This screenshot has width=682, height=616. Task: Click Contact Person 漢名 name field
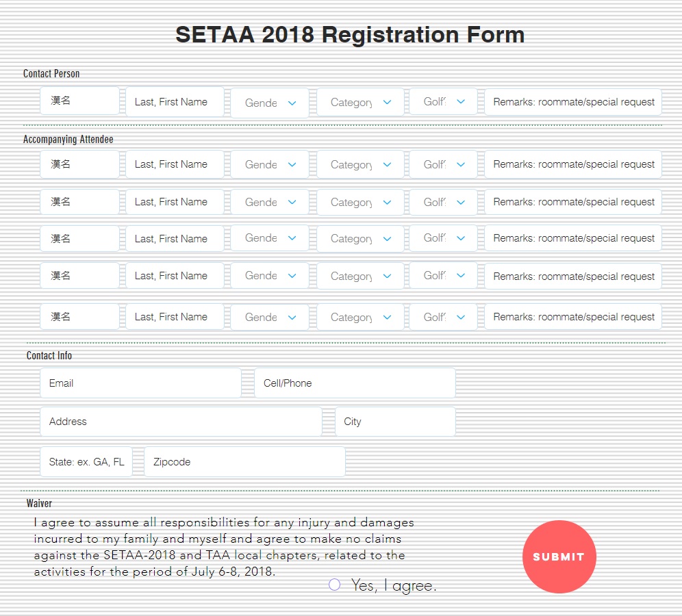point(79,101)
